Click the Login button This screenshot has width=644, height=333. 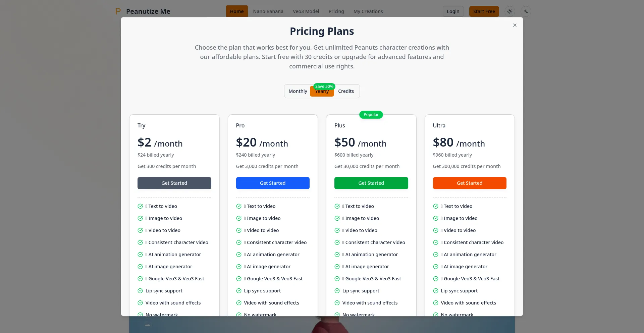[453, 11]
